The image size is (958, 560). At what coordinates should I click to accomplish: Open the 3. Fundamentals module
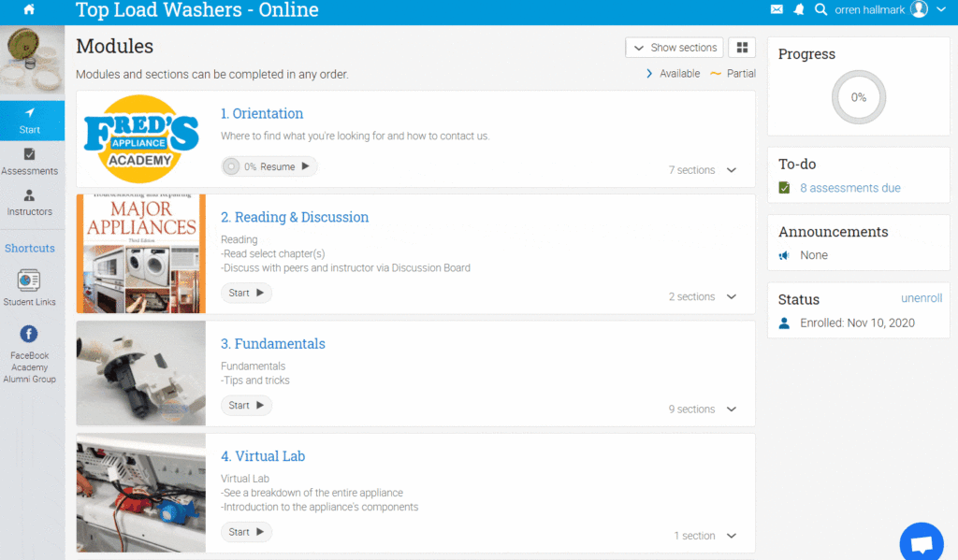pos(272,344)
